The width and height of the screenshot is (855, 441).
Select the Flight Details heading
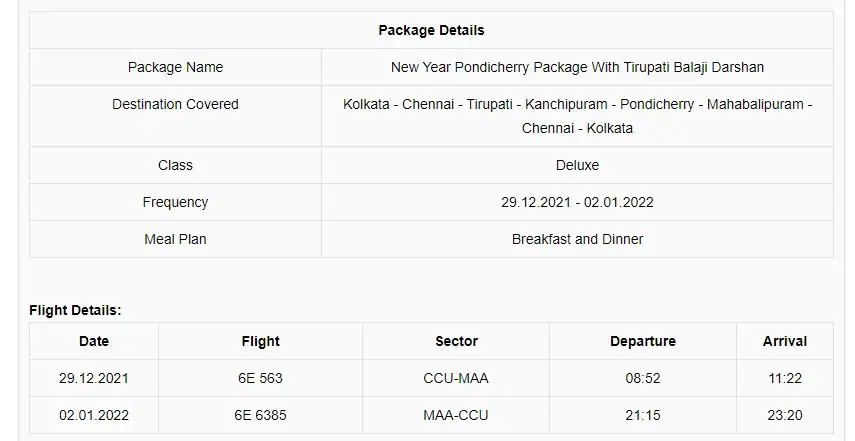tap(75, 310)
